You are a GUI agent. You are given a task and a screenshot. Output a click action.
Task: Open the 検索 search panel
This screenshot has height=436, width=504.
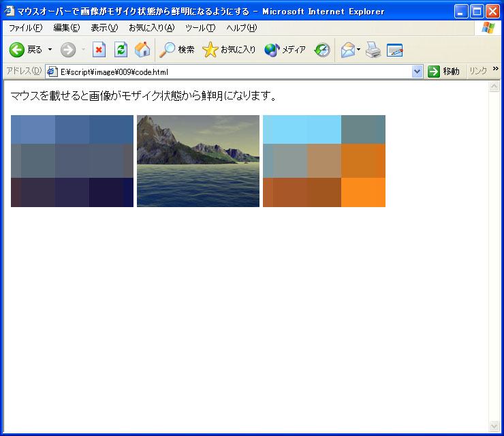[x=177, y=50]
